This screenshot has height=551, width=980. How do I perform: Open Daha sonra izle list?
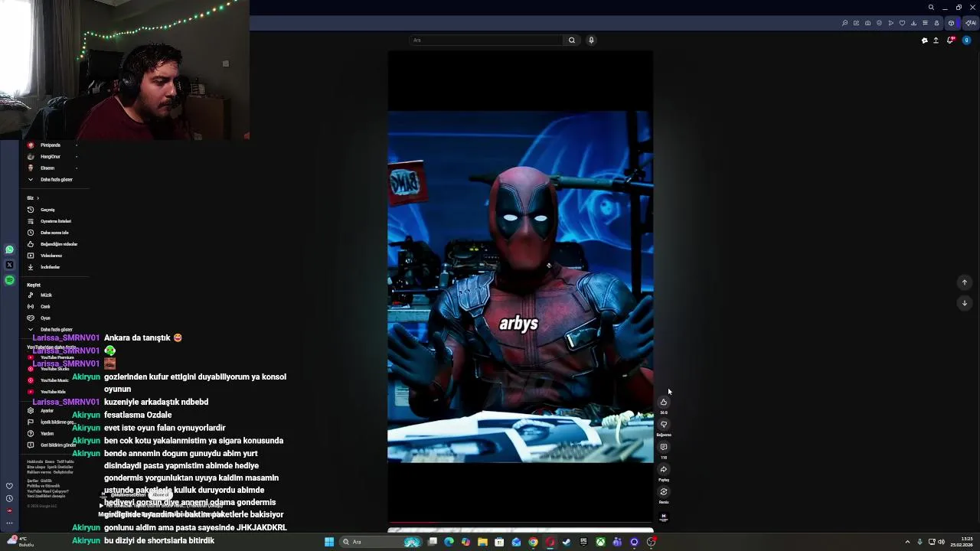click(x=54, y=233)
